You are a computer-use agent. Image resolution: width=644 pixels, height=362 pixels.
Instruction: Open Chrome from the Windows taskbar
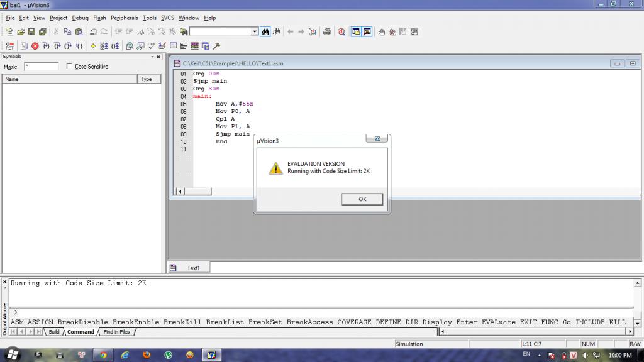click(x=103, y=354)
